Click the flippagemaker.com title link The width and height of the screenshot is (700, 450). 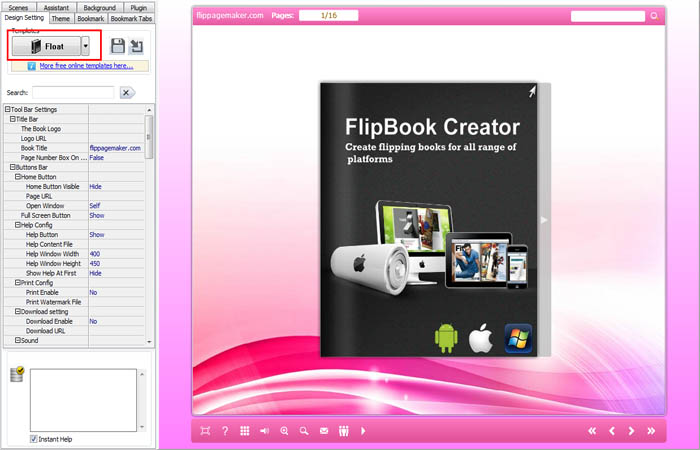tap(230, 15)
